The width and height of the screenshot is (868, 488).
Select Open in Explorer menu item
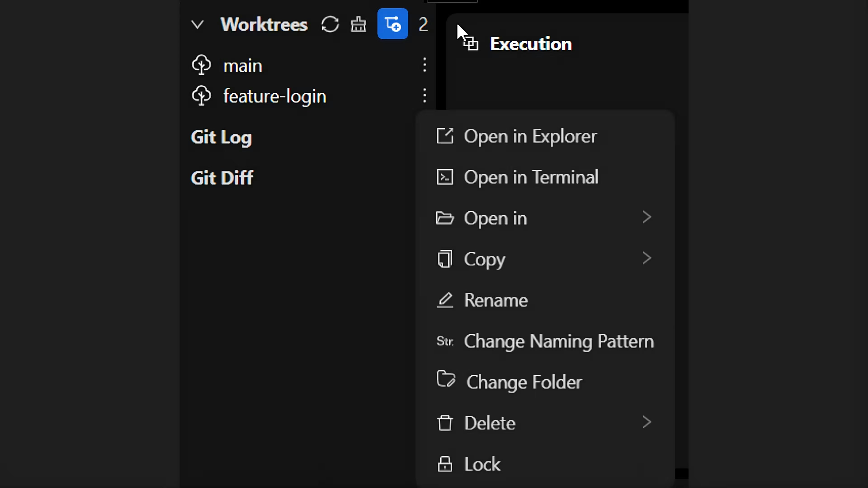click(530, 136)
